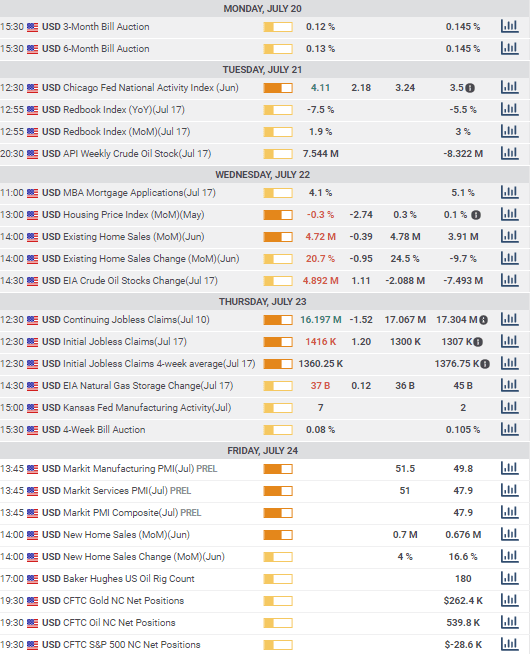Open USD EIA Crude Oil Stocks Change event
The height and width of the screenshot is (654, 532).
(130, 281)
